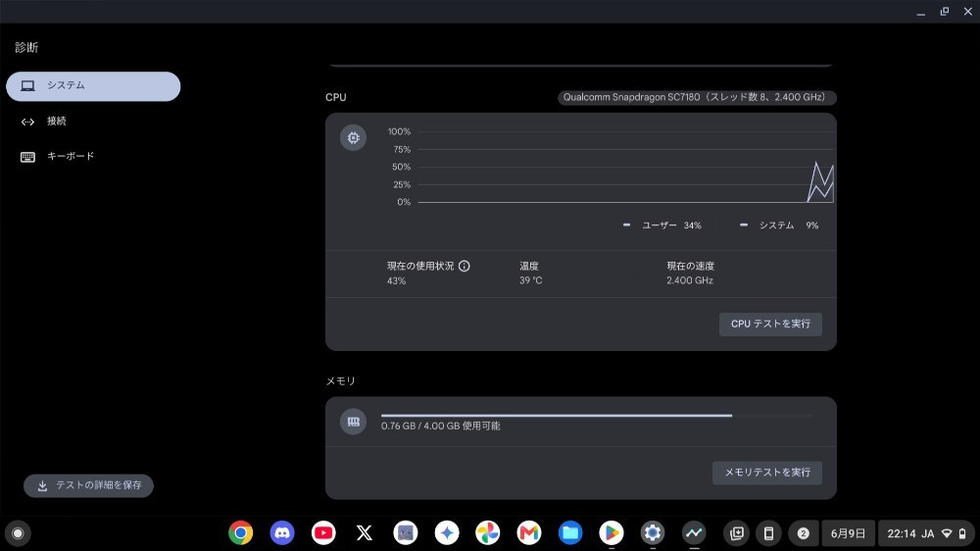980x551 pixels.
Task: Click the CPU chip icon in CPU card
Action: click(x=353, y=137)
